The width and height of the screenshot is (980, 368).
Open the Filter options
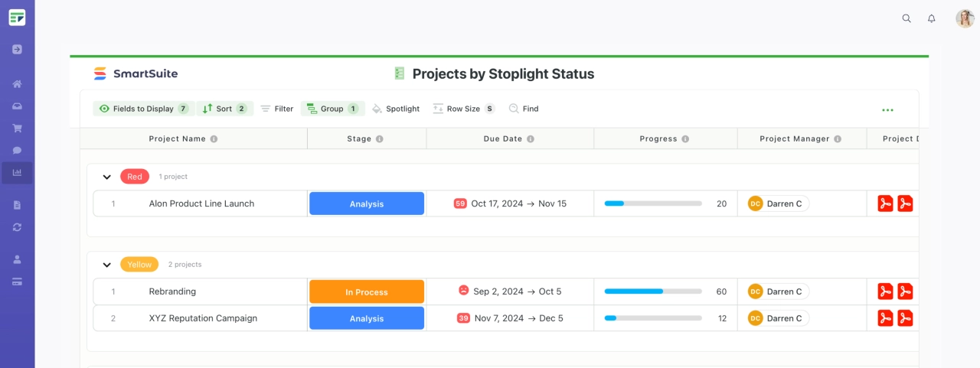(x=277, y=109)
